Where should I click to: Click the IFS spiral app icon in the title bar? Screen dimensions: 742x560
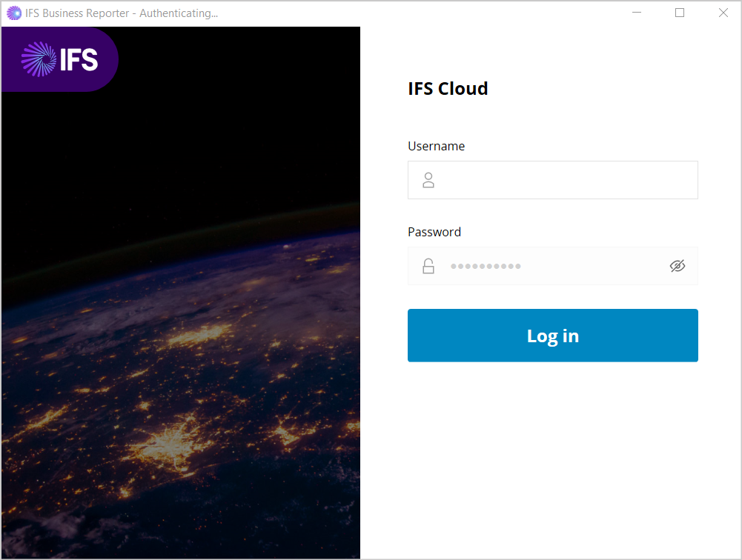click(x=13, y=13)
